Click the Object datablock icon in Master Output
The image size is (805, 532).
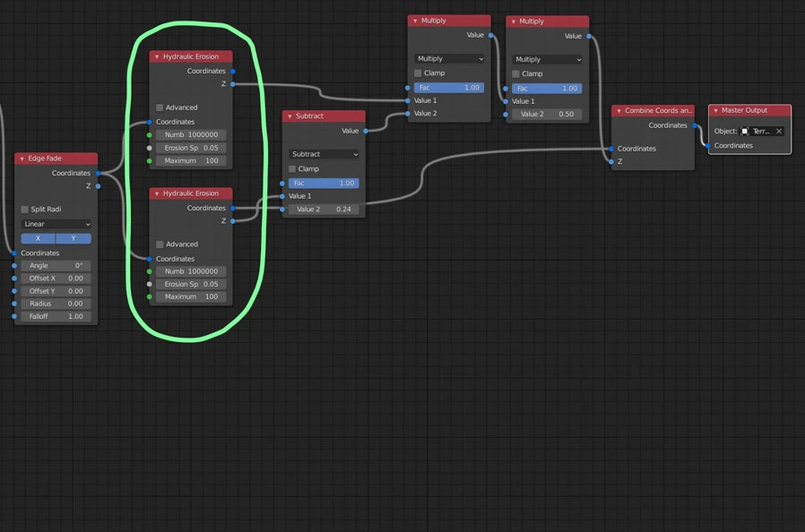745,131
